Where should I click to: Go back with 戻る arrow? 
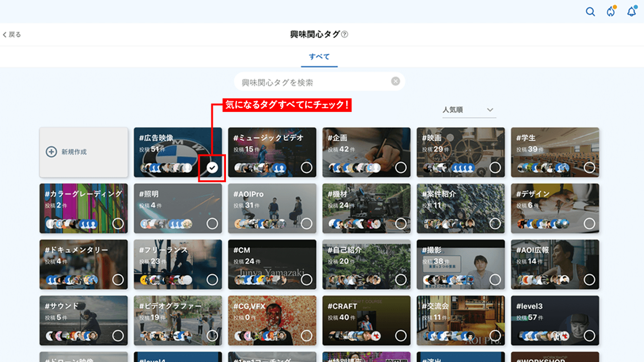tap(12, 34)
